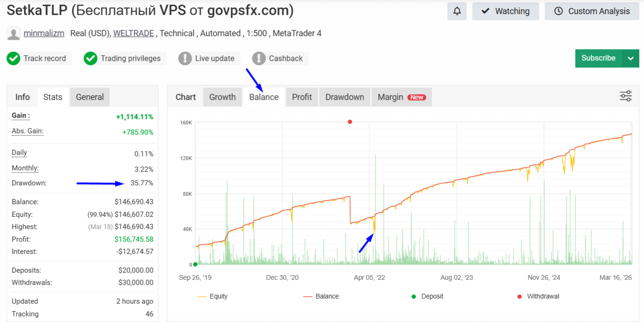Image resolution: width=644 pixels, height=322 pixels.
Task: Toggle Deposit series in chart legend
Action: pyautogui.click(x=427, y=296)
